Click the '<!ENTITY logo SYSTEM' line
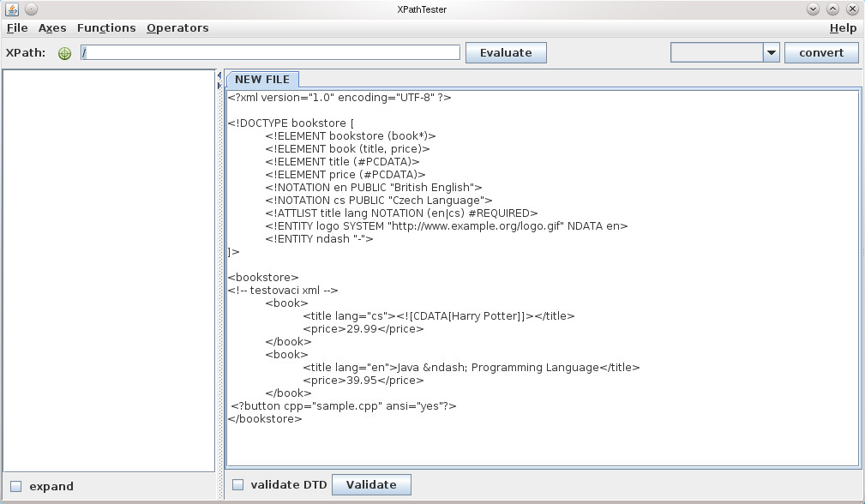Viewport: 865px width, 504px height. click(447, 226)
